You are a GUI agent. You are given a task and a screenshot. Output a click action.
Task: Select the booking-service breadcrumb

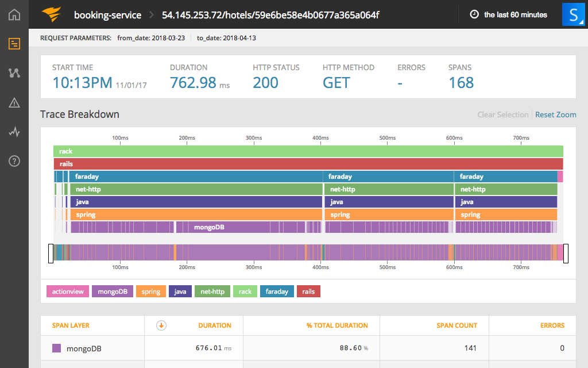tap(108, 15)
